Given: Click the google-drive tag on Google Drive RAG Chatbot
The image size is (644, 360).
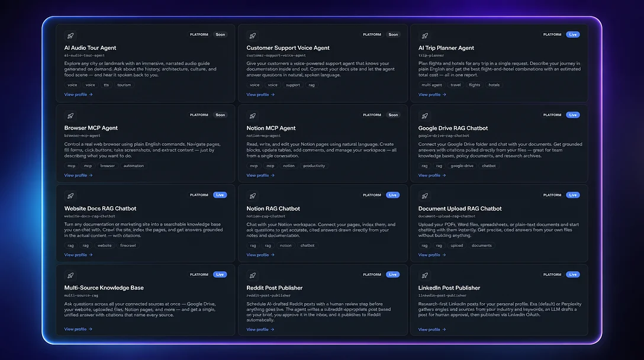Looking at the screenshot, I should (x=462, y=166).
